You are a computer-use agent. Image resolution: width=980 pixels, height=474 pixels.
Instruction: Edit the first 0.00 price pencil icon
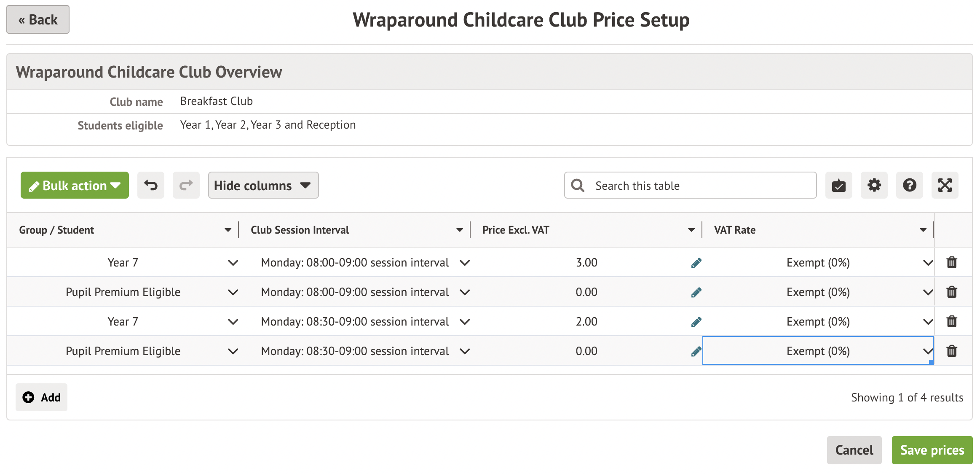pos(696,292)
